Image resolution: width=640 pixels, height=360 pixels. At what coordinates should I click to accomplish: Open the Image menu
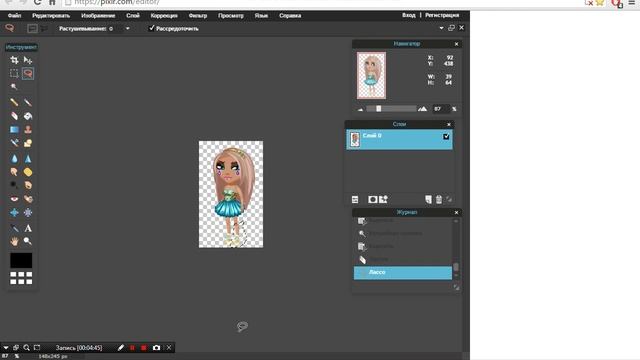(98, 16)
